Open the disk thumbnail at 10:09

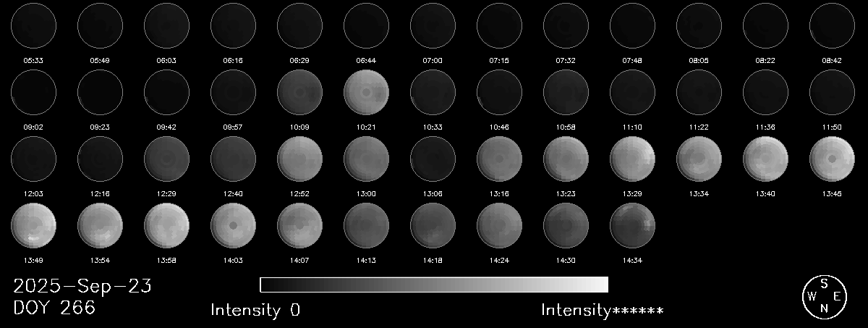pyautogui.click(x=299, y=93)
